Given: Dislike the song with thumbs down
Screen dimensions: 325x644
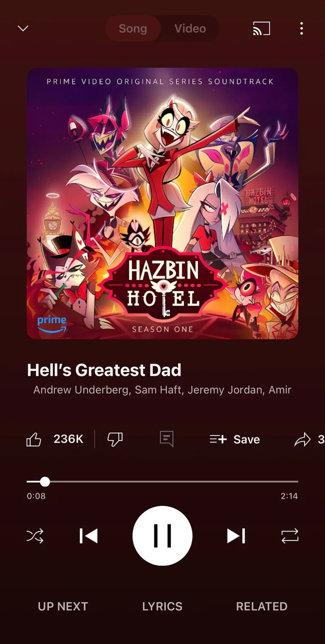Looking at the screenshot, I should coord(115,439).
